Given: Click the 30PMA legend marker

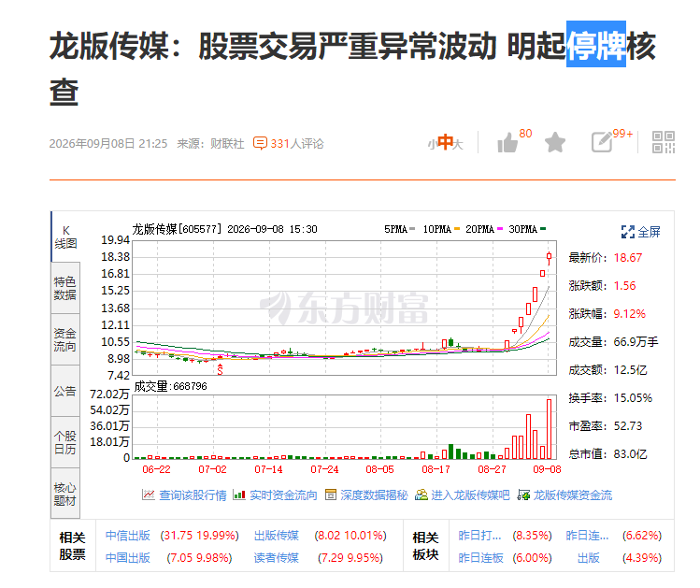Looking at the screenshot, I should [x=543, y=229].
